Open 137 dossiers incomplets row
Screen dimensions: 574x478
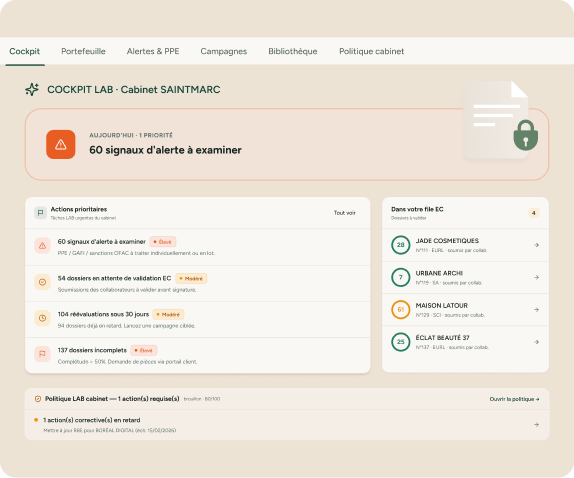pos(198,355)
